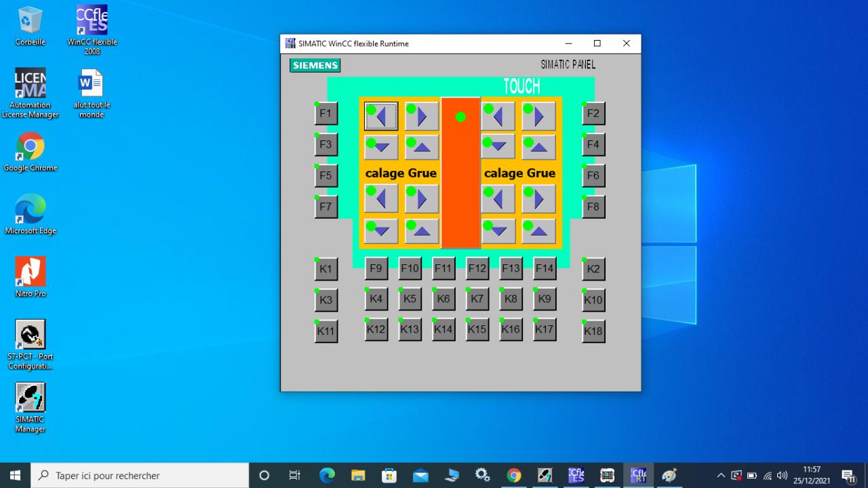Activate the K3 key
Viewport: 868px width, 488px height.
click(326, 300)
